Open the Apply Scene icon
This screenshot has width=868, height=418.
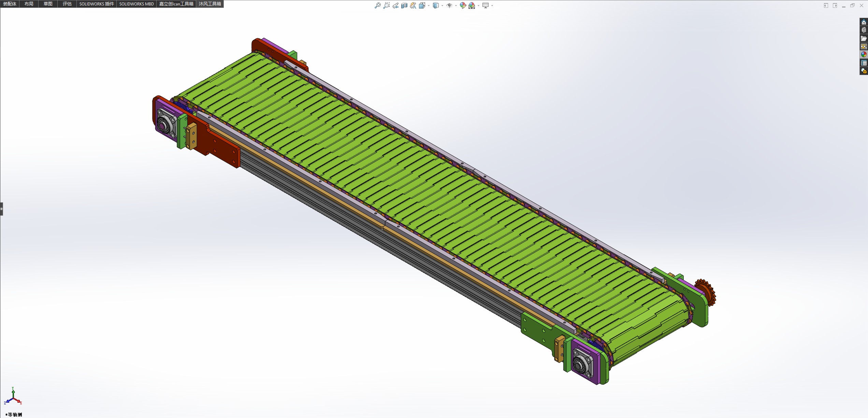pos(472,5)
